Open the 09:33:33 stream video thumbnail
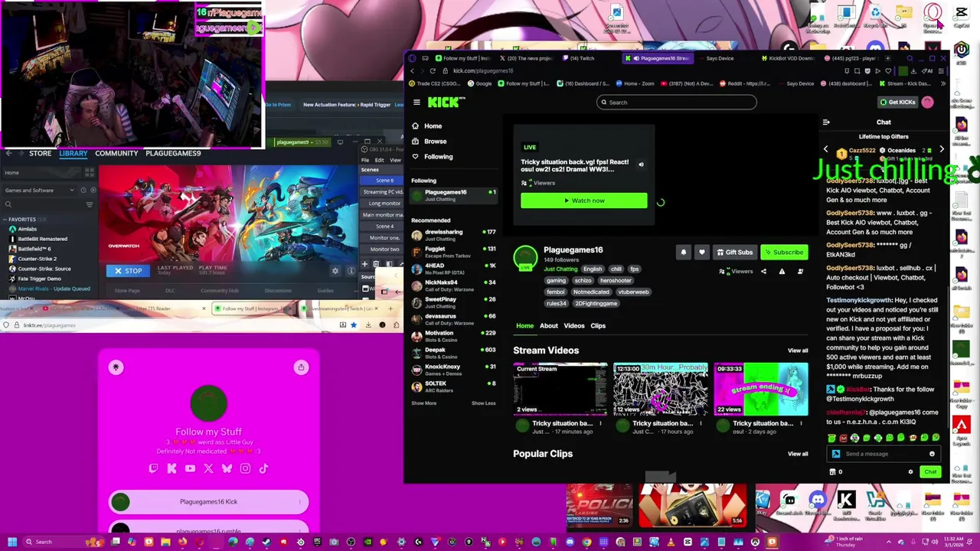The width and height of the screenshot is (980, 551). click(x=760, y=390)
